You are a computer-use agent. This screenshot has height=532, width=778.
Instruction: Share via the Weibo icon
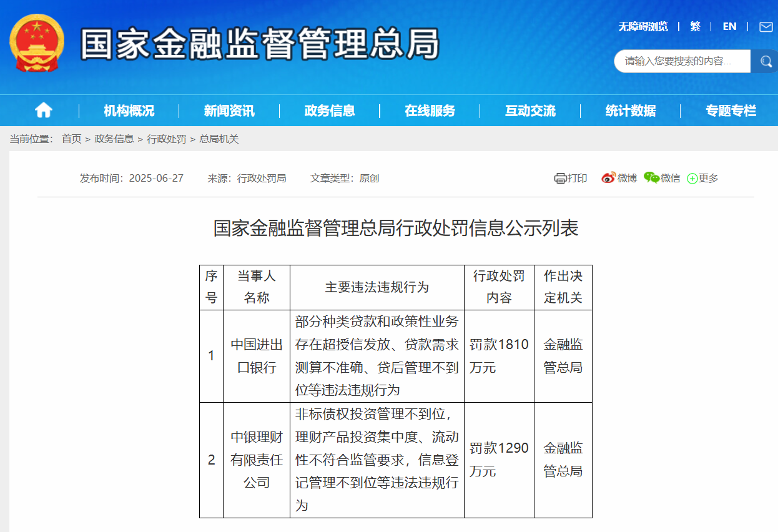coord(608,178)
